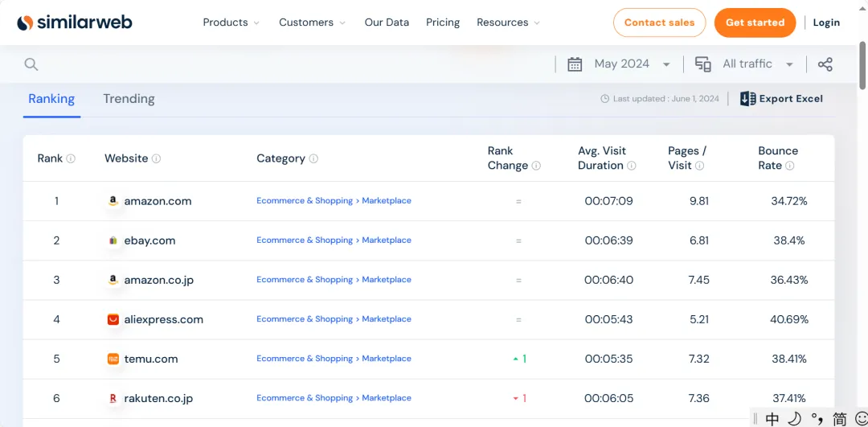Click the IME punctuation icon
The width and height of the screenshot is (868, 427).
(x=817, y=419)
